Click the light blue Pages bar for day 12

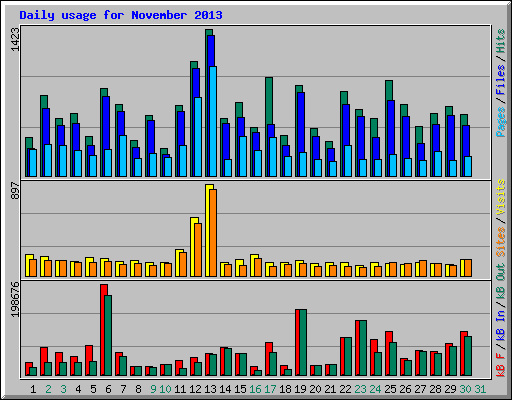coord(198,137)
